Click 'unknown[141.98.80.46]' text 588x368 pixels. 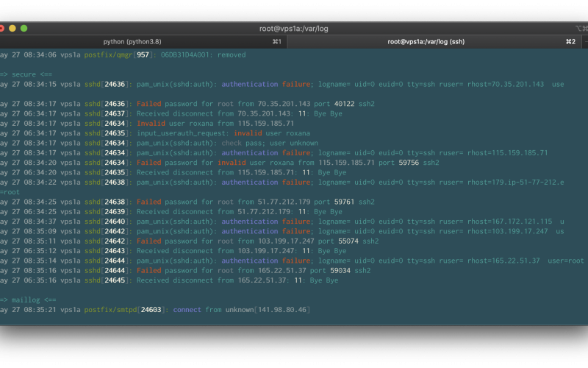click(x=268, y=309)
